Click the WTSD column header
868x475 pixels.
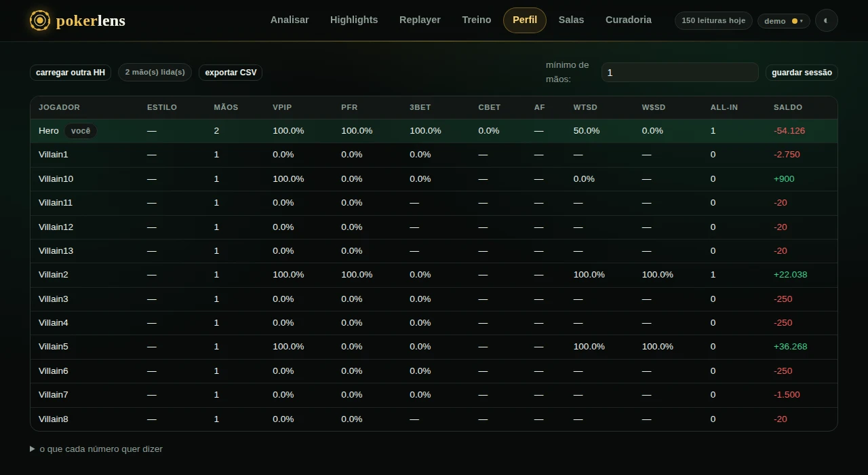pos(585,108)
